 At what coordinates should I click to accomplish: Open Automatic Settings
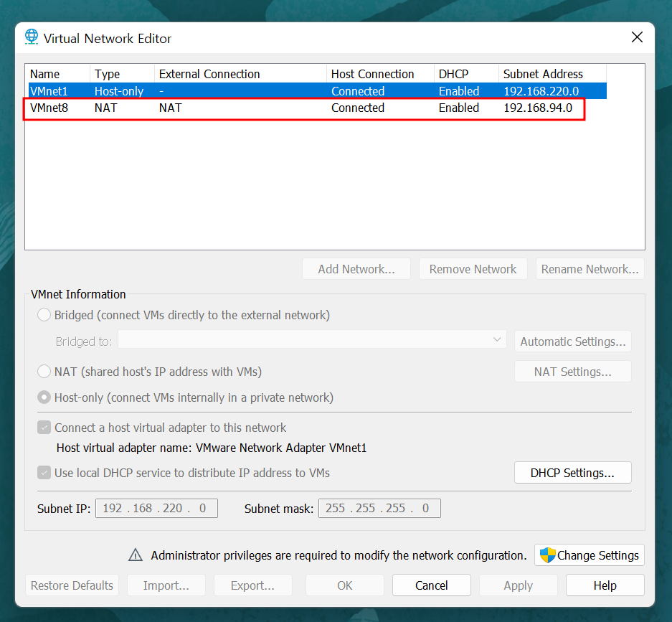pos(573,341)
